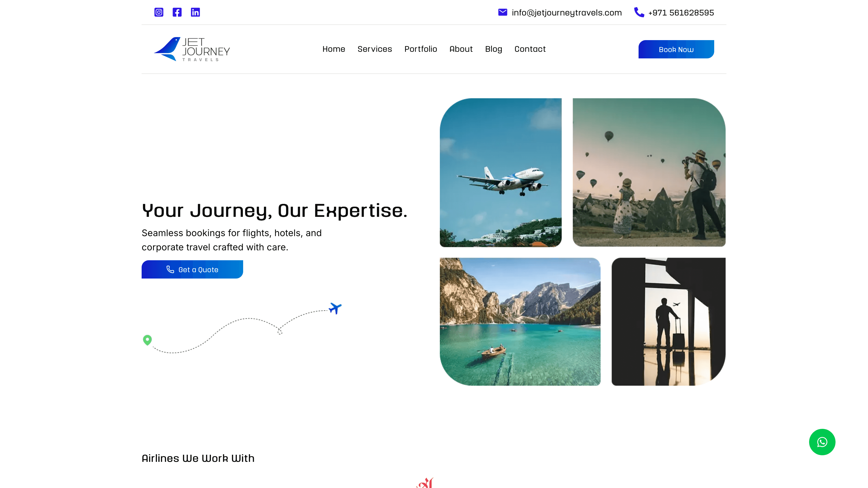This screenshot has width=868, height=488.
Task: Click the Get a Quote button
Action: click(192, 269)
